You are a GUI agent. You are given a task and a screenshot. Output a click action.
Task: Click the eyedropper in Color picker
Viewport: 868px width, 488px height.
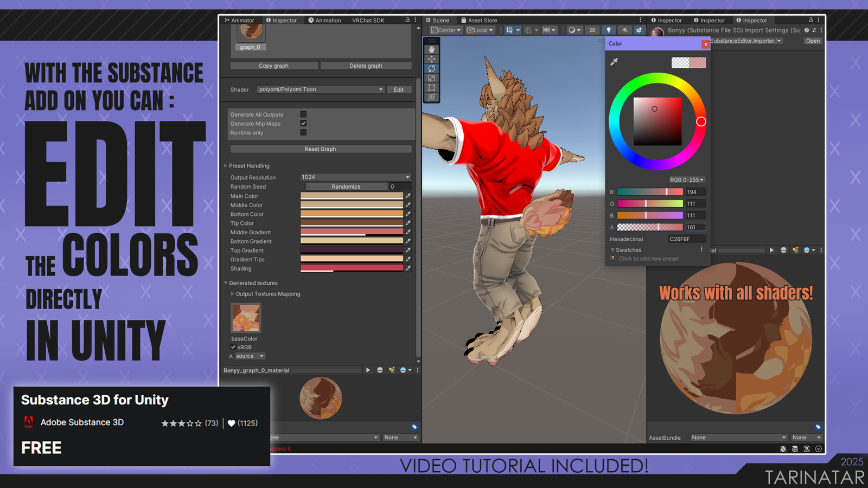point(614,62)
